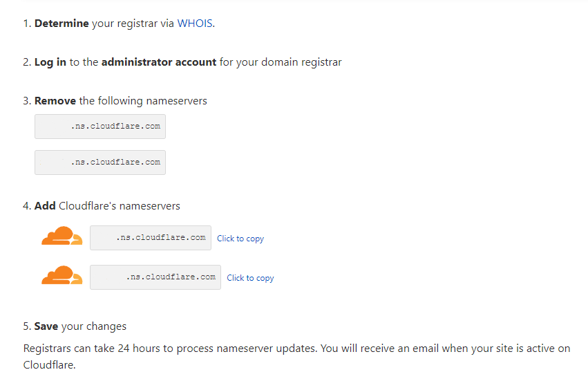
Task: Click the bold word Add in step 4
Action: pyautogui.click(x=45, y=205)
